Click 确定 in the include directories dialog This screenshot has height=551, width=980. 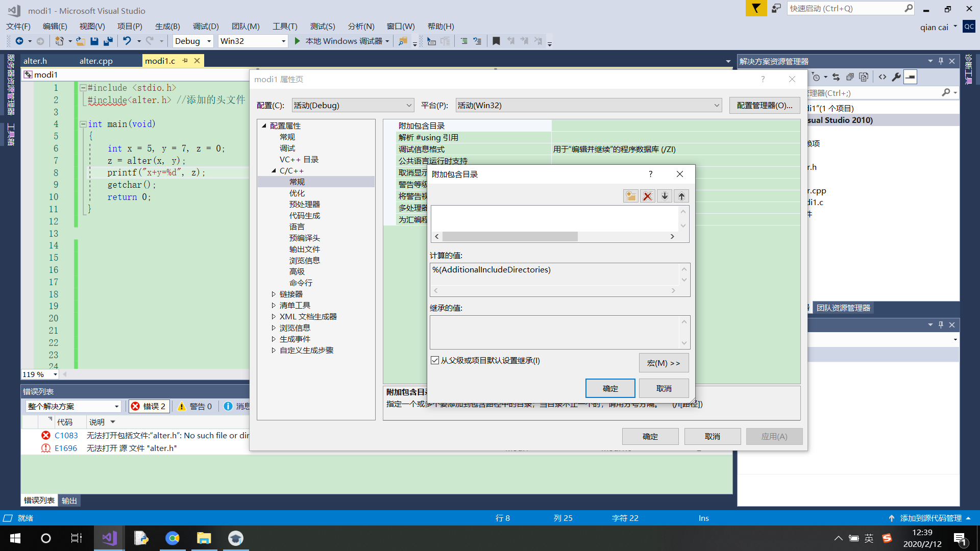[610, 388]
